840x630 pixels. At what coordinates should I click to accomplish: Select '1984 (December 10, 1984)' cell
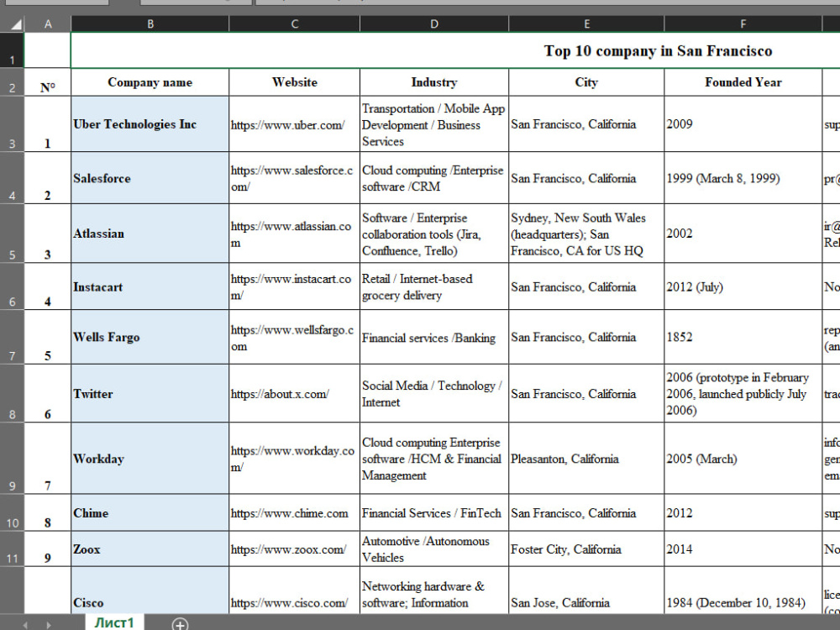tap(743, 591)
